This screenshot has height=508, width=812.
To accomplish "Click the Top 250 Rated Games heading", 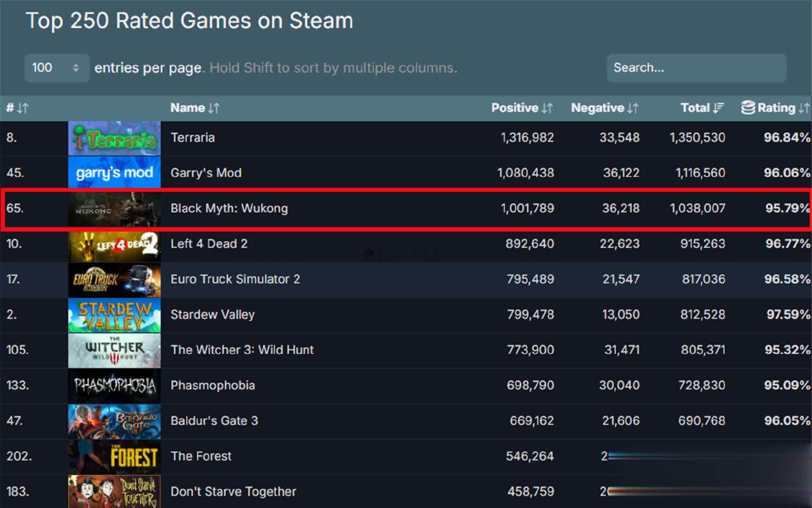I will click(189, 21).
